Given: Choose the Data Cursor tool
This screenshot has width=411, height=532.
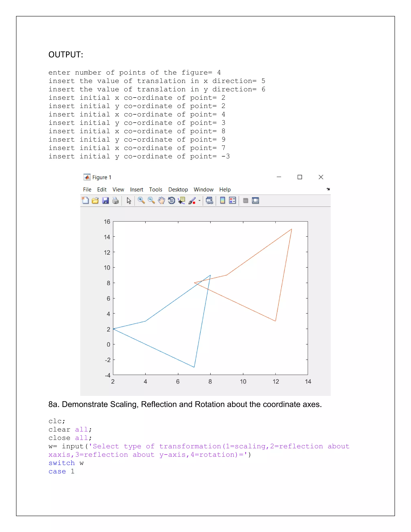Looking at the screenshot, I should coord(182,201).
